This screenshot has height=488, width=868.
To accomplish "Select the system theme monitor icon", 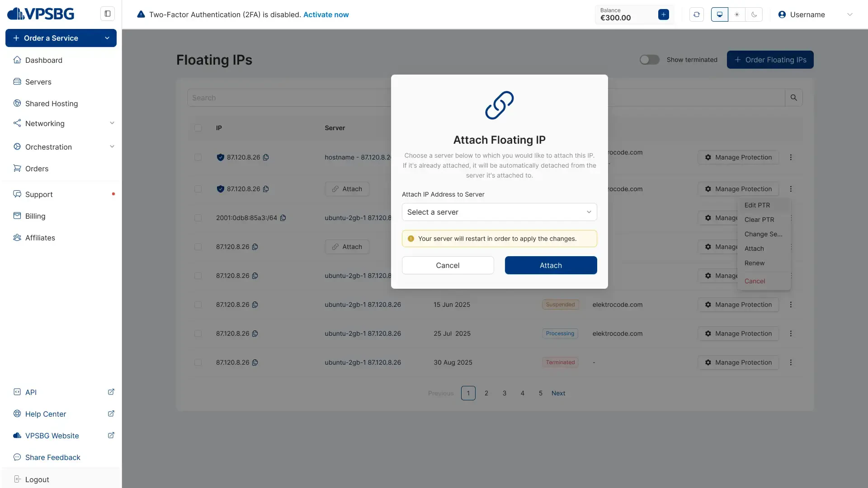I will point(719,14).
